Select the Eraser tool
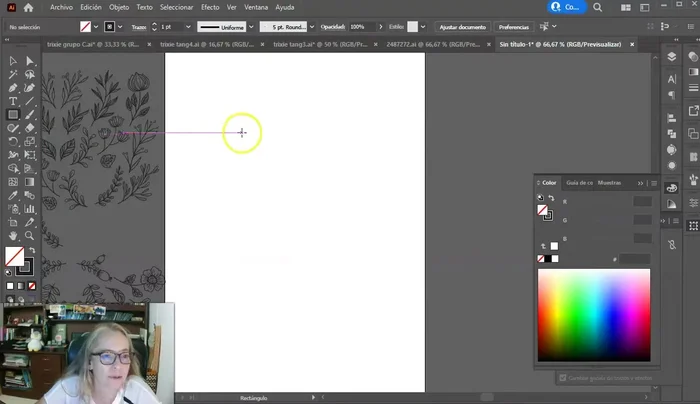The image size is (700, 404). tap(29, 128)
